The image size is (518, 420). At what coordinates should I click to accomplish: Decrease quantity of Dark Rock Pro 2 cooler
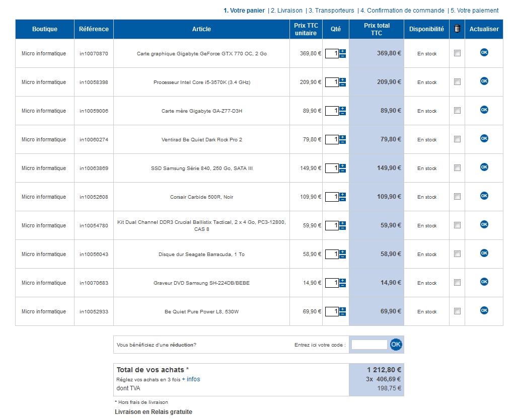(x=343, y=142)
